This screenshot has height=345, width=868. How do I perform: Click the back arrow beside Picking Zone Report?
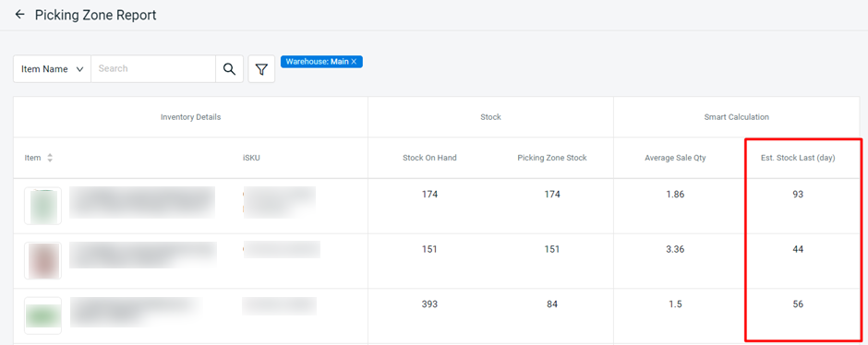pos(20,15)
